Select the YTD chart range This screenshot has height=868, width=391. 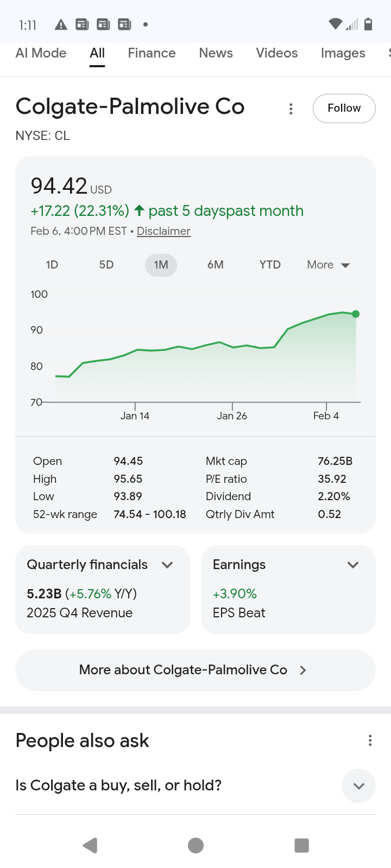pos(270,265)
